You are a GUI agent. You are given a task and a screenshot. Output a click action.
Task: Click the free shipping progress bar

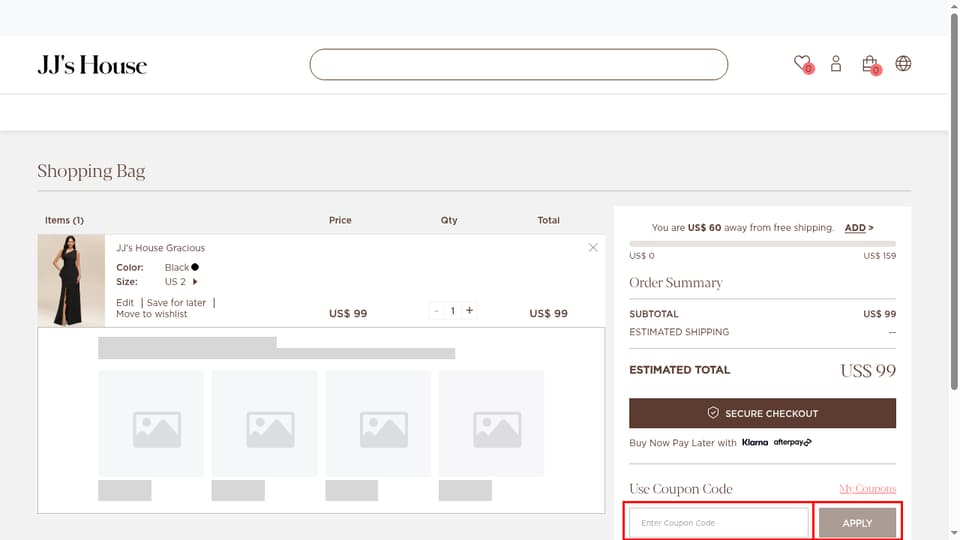click(762, 244)
